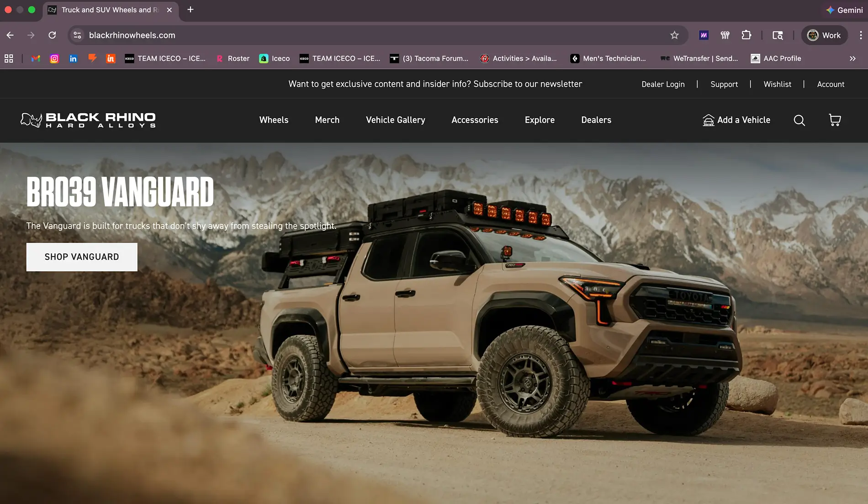Open the browser extensions puzzle icon
Image resolution: width=868 pixels, height=504 pixels.
[746, 35]
